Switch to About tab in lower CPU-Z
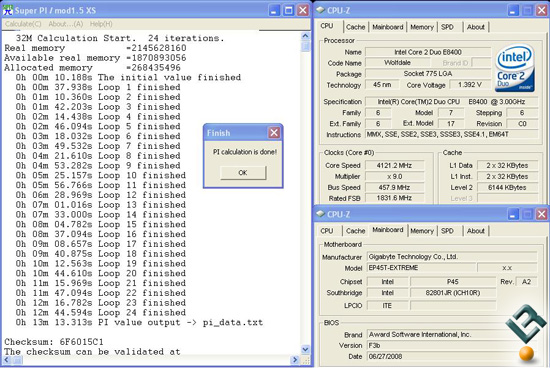Viewport: 550px width, 368px height. tap(476, 231)
